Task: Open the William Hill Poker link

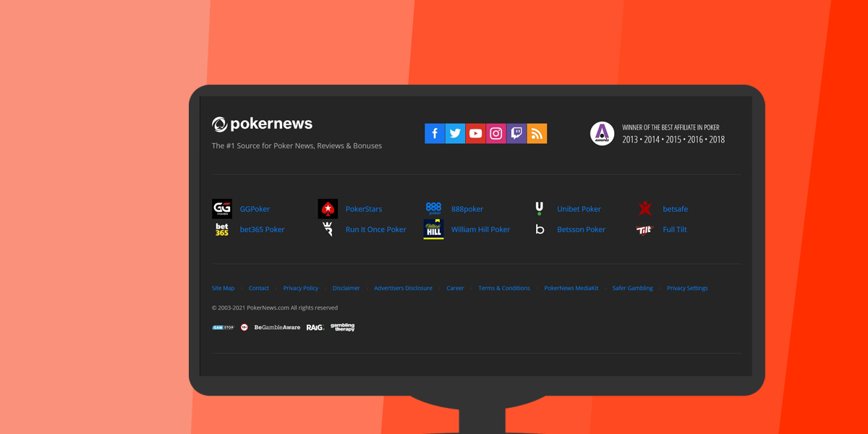Action: point(480,229)
